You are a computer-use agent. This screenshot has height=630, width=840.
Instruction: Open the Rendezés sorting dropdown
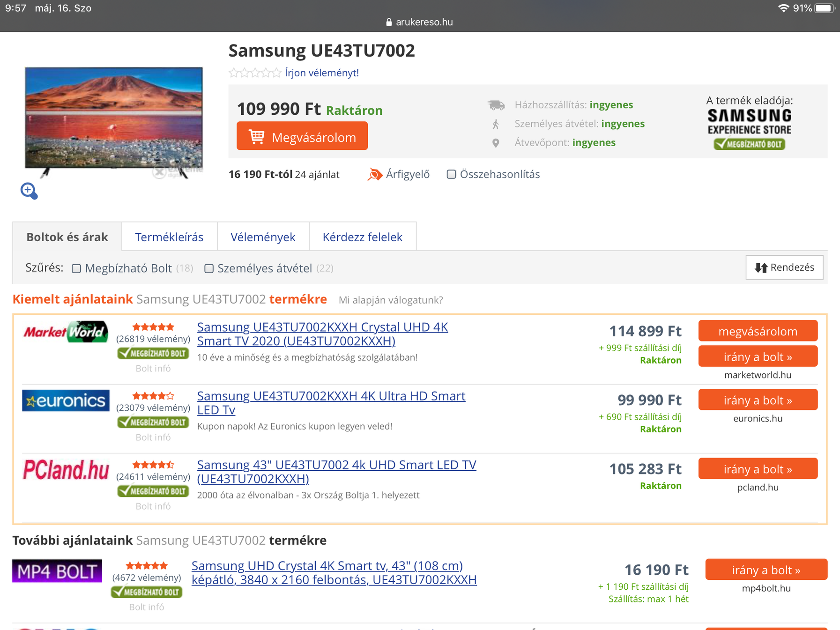[784, 267]
